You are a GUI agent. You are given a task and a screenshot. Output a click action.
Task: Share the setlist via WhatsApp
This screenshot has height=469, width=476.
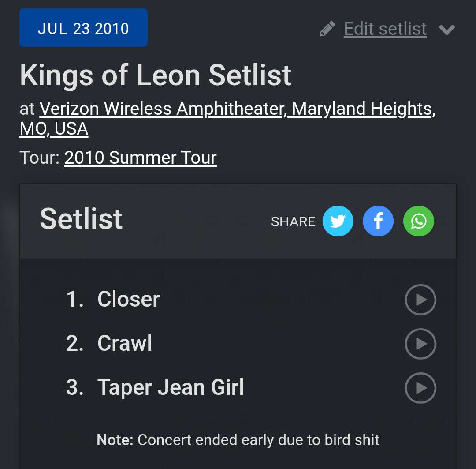[418, 221]
